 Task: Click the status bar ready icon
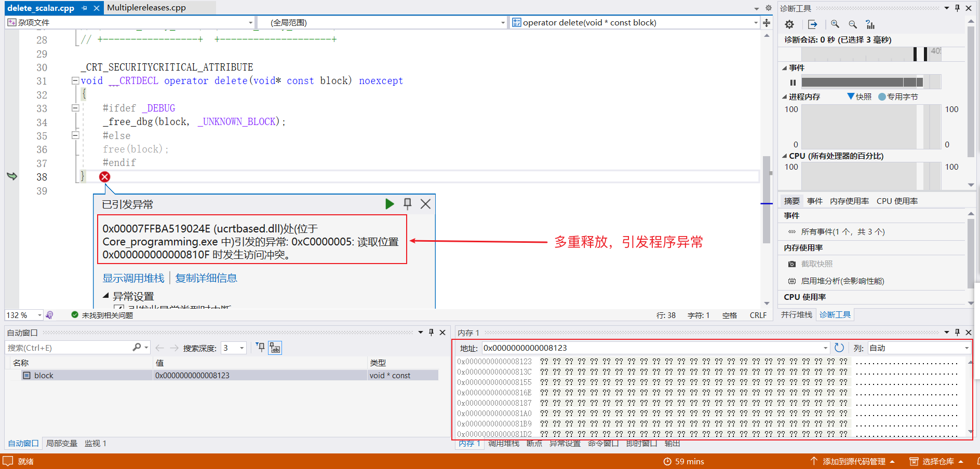[x=8, y=461]
